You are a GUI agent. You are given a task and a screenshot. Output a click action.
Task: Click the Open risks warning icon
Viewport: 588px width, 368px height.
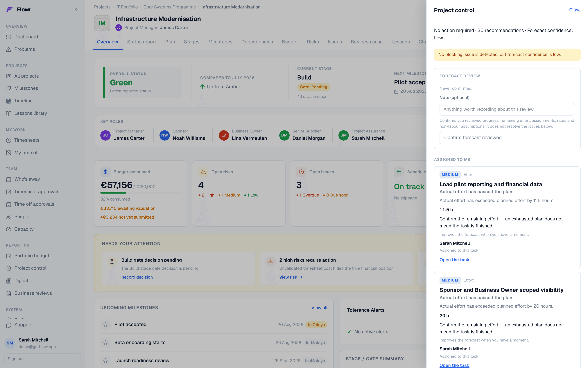(203, 172)
